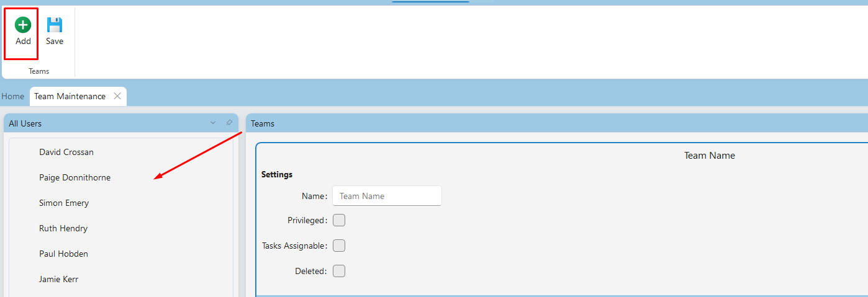The width and height of the screenshot is (868, 297).
Task: Pin the All Users panel
Action: pyautogui.click(x=229, y=123)
